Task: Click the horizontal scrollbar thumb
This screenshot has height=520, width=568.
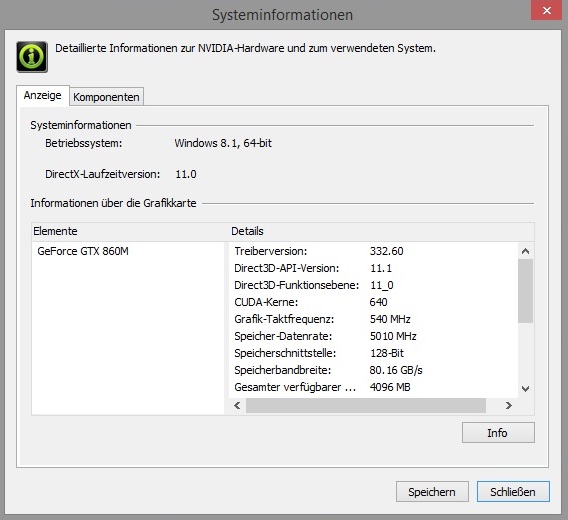Action: [x=366, y=405]
